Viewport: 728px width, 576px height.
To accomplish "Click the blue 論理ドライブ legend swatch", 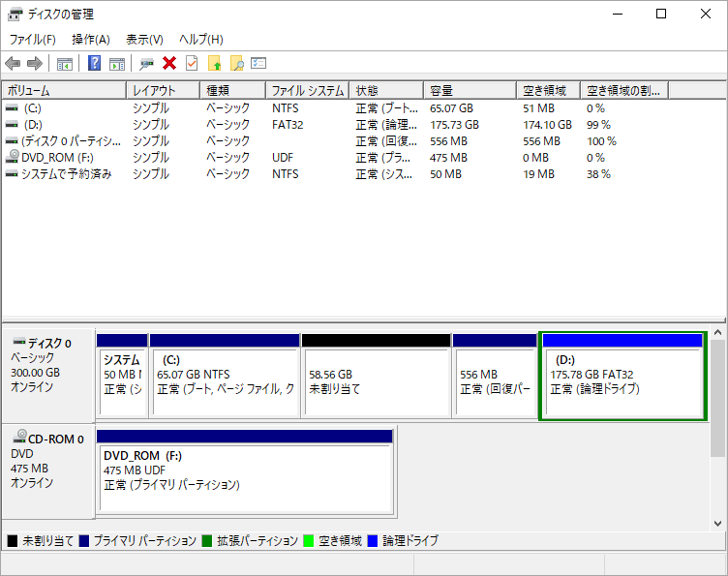I will [373, 541].
